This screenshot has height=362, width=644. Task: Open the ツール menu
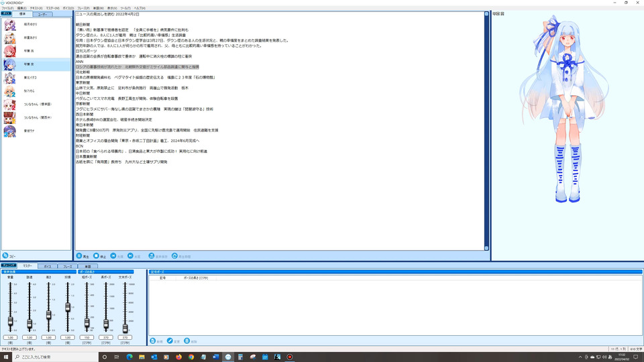(125, 8)
